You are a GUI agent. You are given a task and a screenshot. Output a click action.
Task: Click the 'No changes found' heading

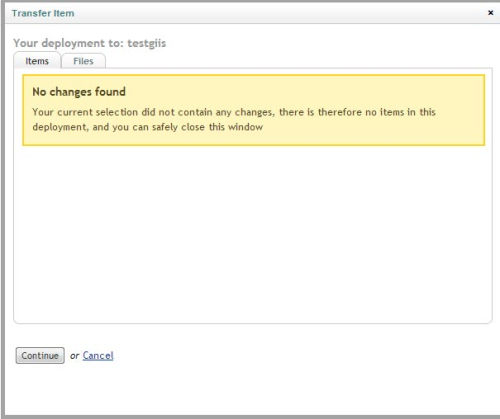coord(79,92)
